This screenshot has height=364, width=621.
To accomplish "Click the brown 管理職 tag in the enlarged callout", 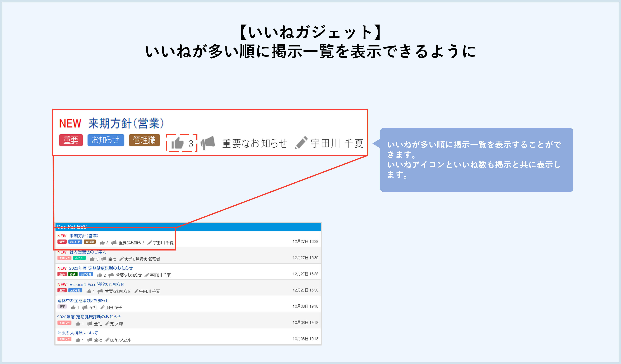I will click(x=144, y=140).
